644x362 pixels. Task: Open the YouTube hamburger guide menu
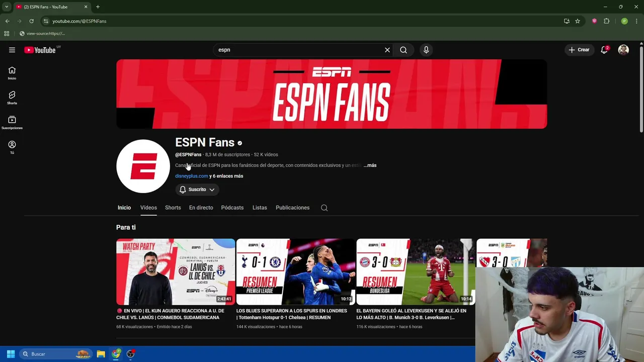(12, 50)
